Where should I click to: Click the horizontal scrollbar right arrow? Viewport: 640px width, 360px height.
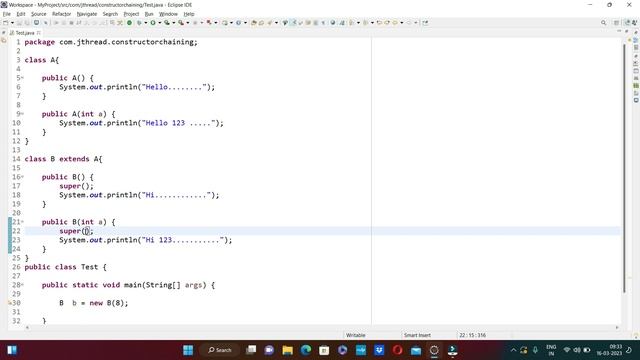(617, 327)
